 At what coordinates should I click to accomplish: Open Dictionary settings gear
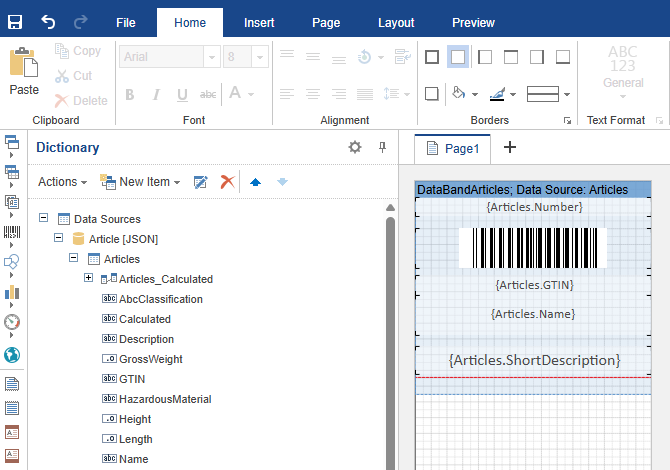click(354, 148)
